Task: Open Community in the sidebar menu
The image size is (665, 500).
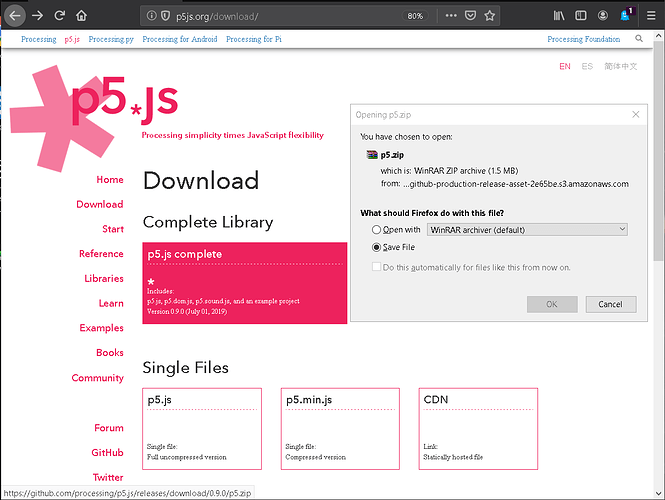Action: (x=98, y=377)
